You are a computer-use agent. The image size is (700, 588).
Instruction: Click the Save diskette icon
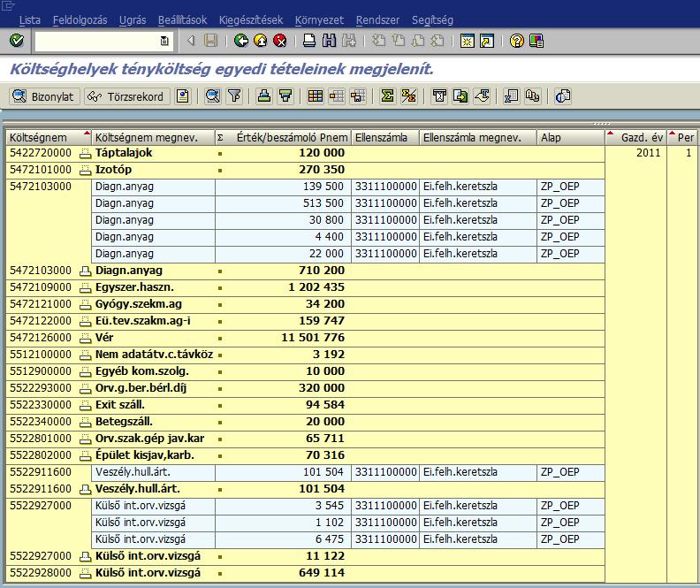click(x=210, y=41)
